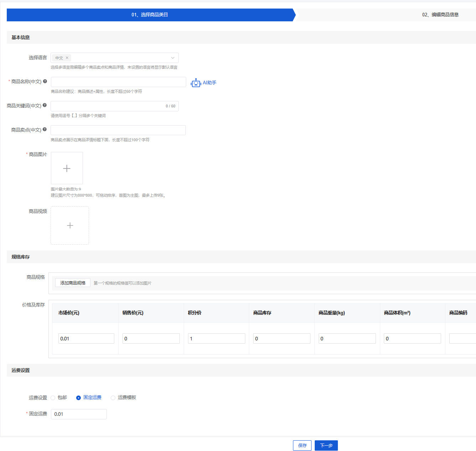Viewport: 476px width, 451px height.
Task: Go to step 02、编辑商品信息
Action: pyautogui.click(x=440, y=15)
